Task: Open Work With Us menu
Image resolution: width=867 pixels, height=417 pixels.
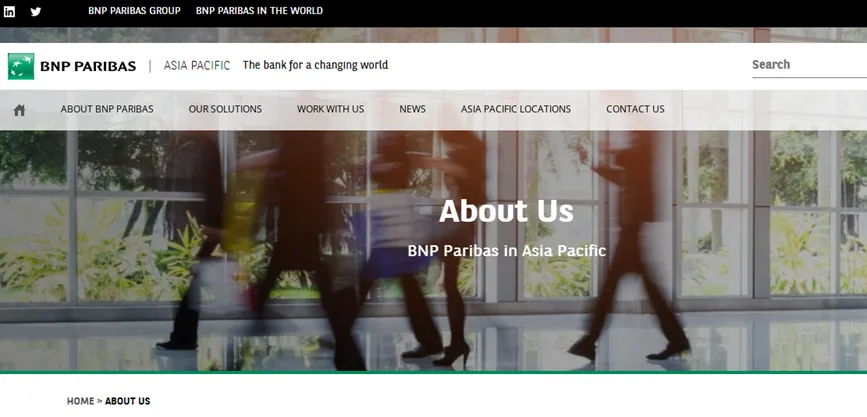Action: click(x=331, y=109)
